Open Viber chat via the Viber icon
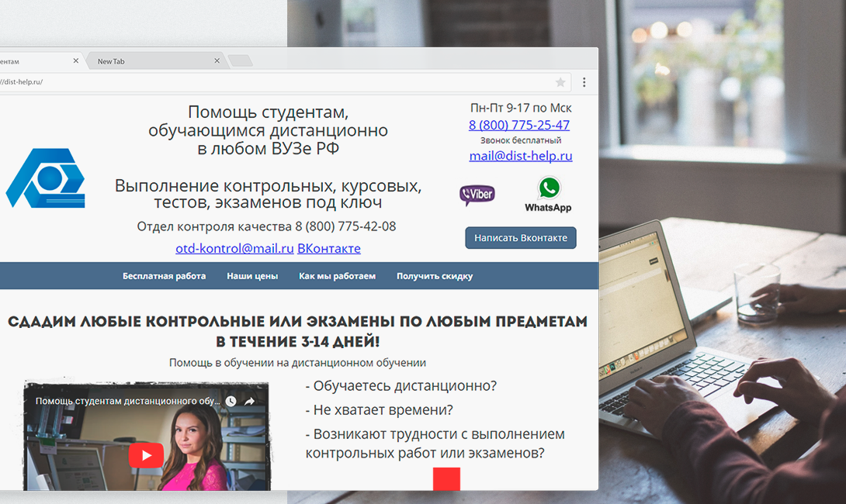846x504 pixels. coord(477,195)
